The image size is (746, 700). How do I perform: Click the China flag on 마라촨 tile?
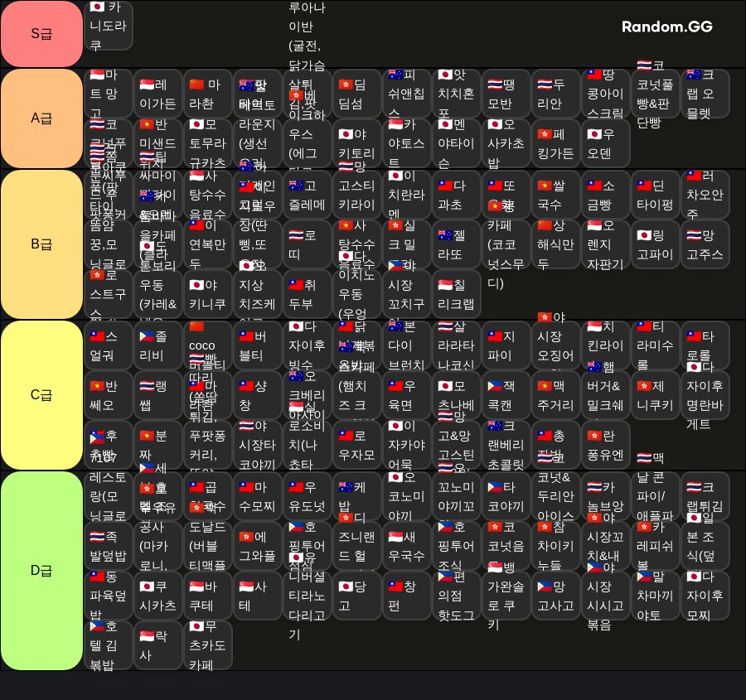pos(196,84)
